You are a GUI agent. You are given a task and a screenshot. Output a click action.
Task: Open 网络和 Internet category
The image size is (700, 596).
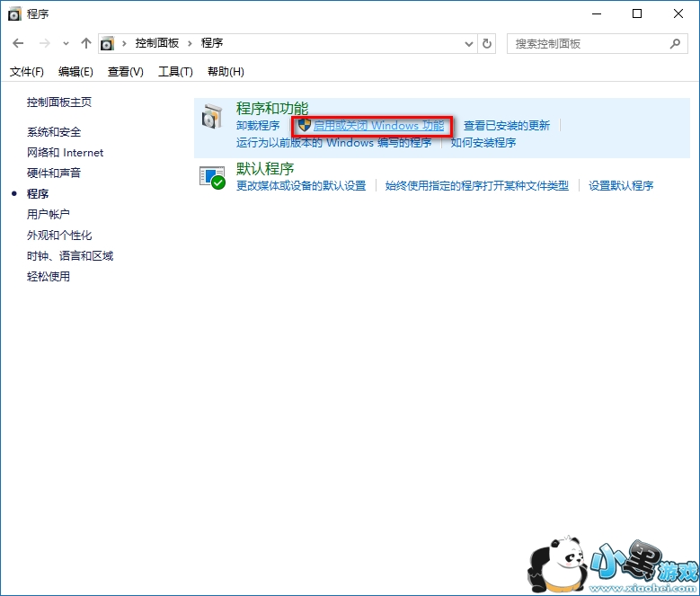click(65, 153)
